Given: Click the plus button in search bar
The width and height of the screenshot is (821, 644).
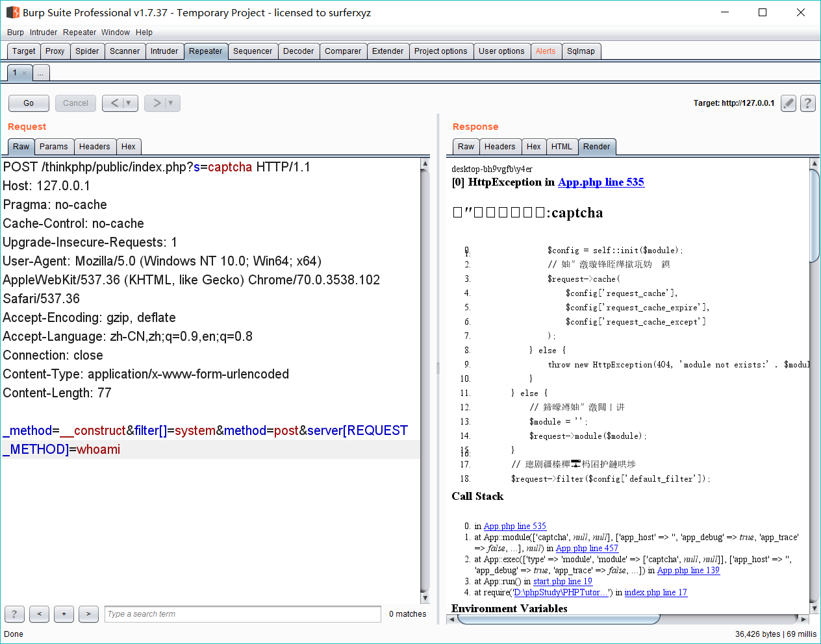Looking at the screenshot, I should tap(64, 613).
